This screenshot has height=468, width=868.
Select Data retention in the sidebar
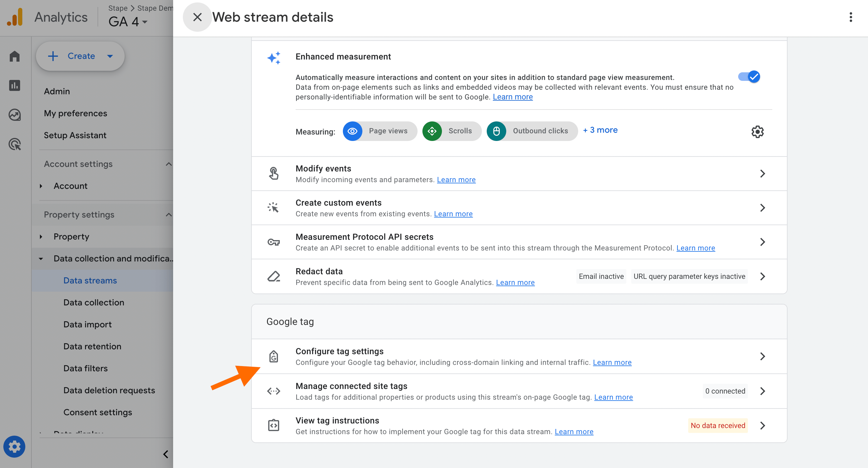92,346
